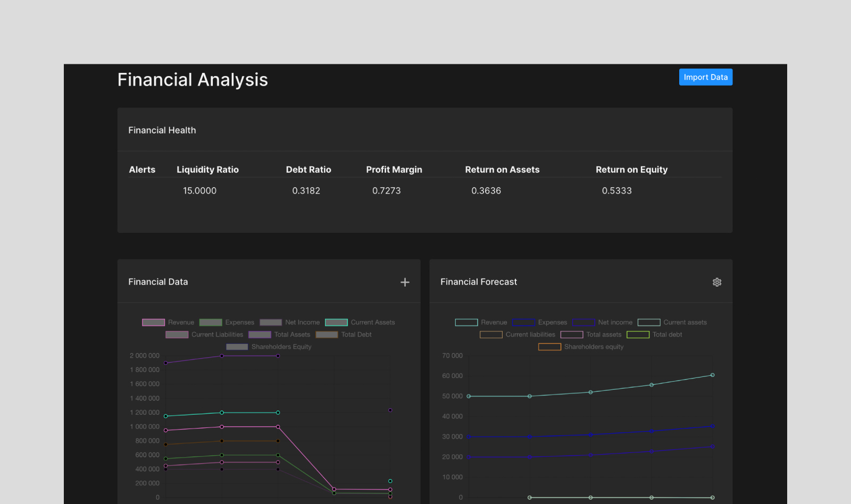This screenshot has width=851, height=504.
Task: Open Financial Forecast settings via gear icon
Action: [716, 282]
